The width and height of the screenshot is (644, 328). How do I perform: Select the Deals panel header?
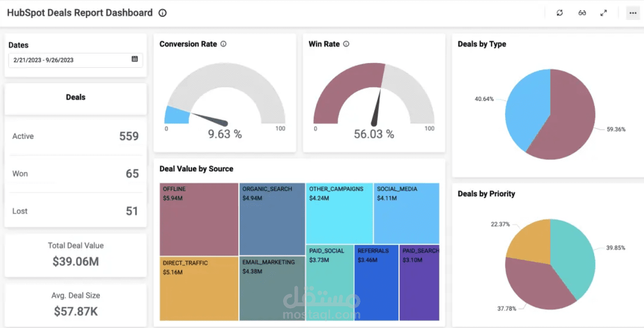tap(75, 97)
